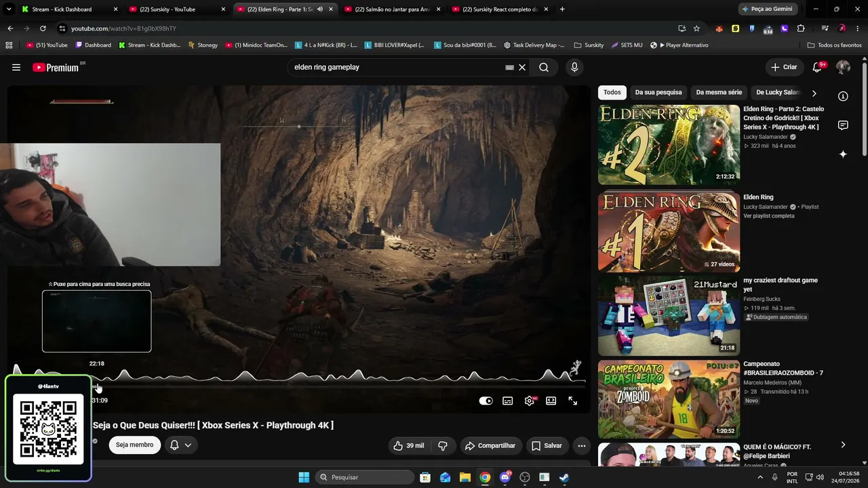Mute the Elden Ring tab audio icon
This screenshot has width=868, height=488.
pos(320,9)
